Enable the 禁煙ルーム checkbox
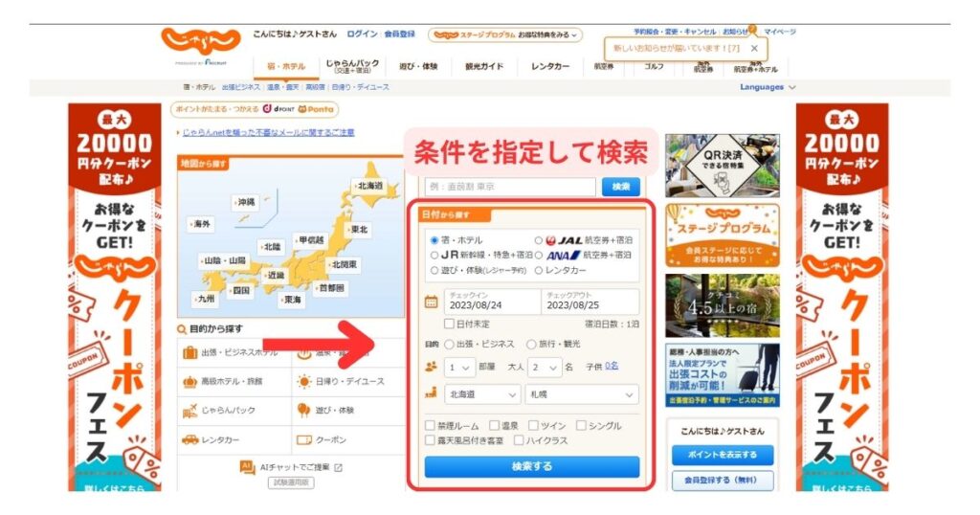 (430, 426)
